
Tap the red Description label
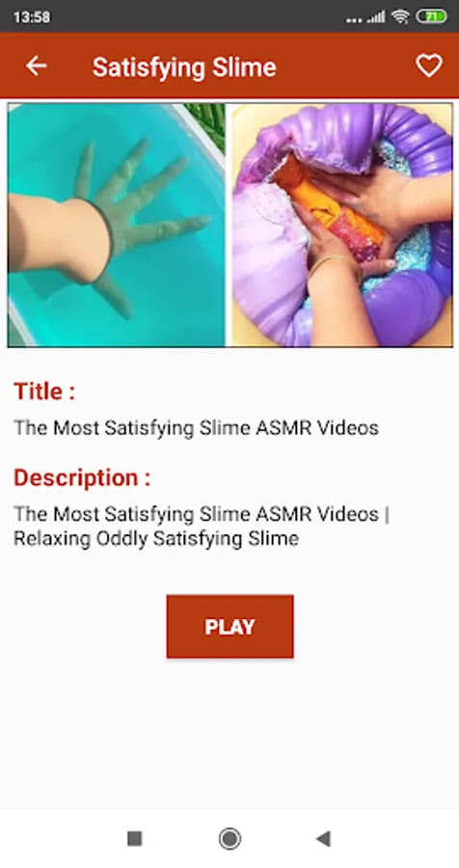tap(82, 477)
